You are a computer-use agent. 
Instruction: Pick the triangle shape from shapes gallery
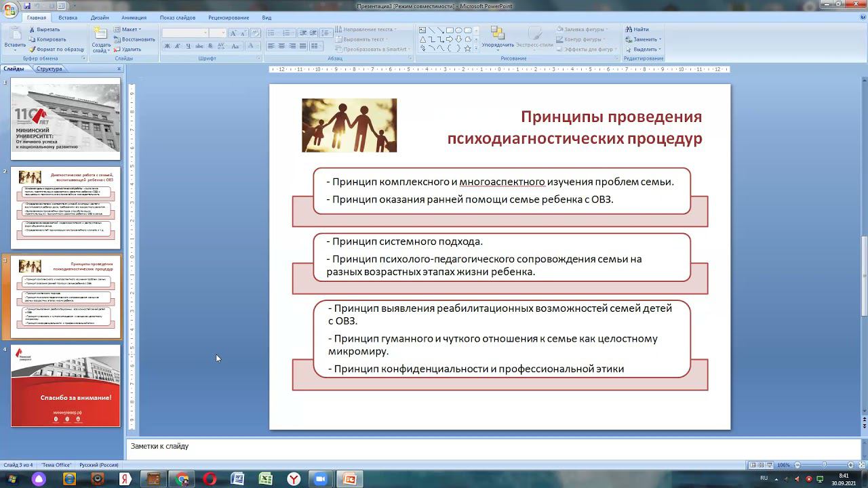[x=422, y=39]
